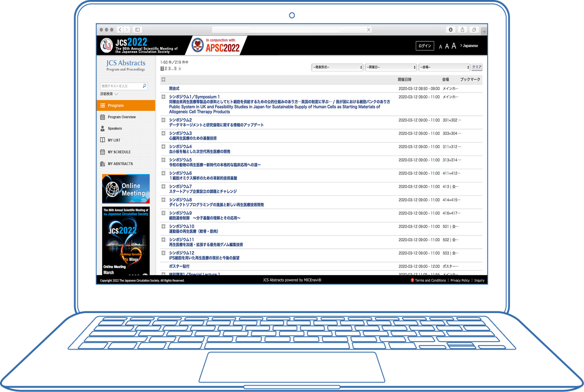584x392 pixels.
Task: Click the APSC2022 logo
Action: [216, 46]
